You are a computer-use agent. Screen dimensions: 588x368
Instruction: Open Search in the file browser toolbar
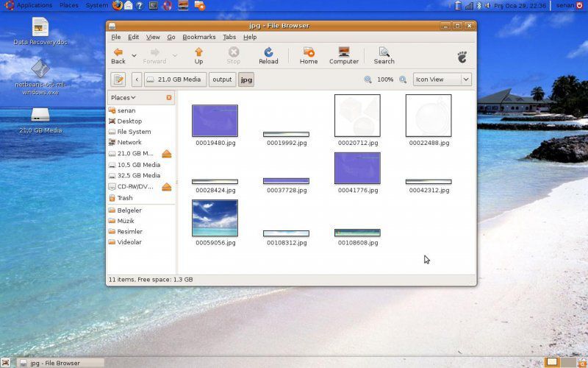[384, 55]
